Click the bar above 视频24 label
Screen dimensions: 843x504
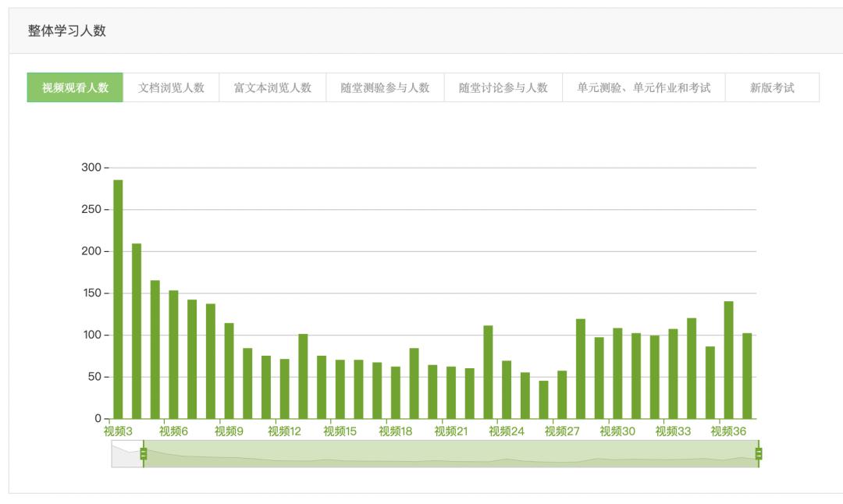pyautogui.click(x=507, y=389)
